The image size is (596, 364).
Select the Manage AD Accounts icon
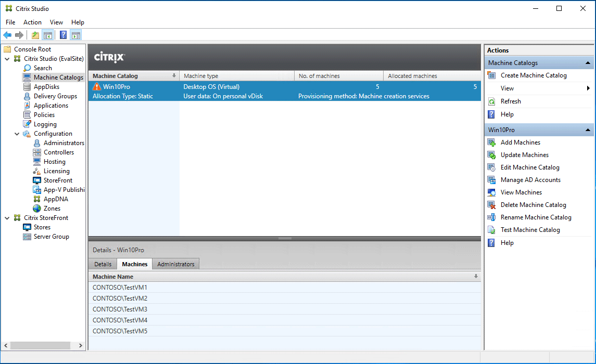pos(491,179)
